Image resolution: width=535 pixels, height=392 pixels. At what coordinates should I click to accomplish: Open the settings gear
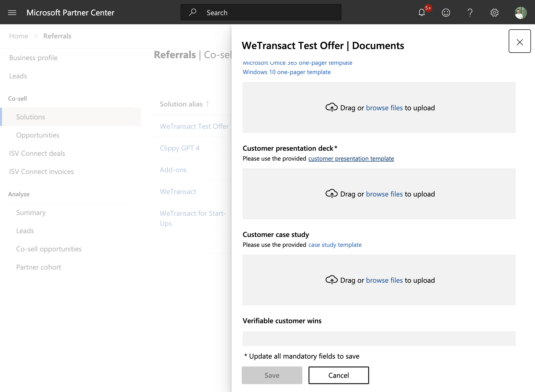(x=494, y=13)
